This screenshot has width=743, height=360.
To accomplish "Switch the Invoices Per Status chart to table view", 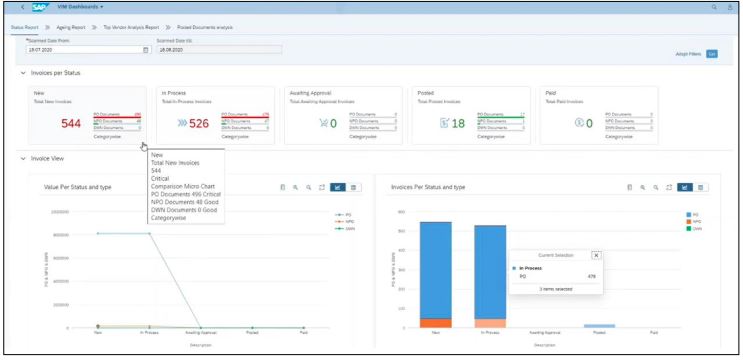I will tap(701, 188).
